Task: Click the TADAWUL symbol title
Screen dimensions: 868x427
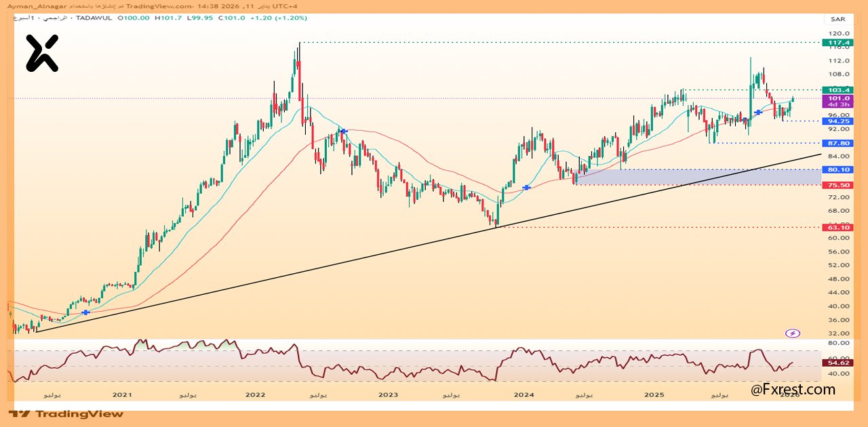Action: point(94,18)
